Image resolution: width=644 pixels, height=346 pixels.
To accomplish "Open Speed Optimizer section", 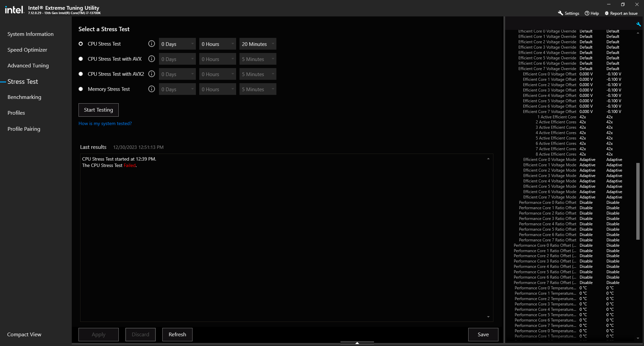I will click(28, 50).
